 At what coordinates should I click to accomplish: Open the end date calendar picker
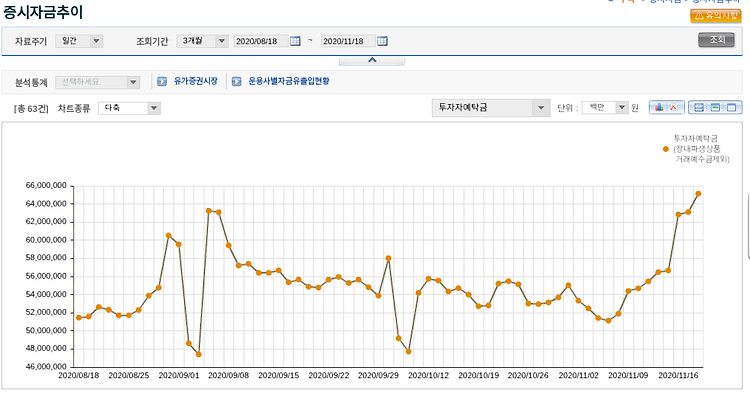382,41
